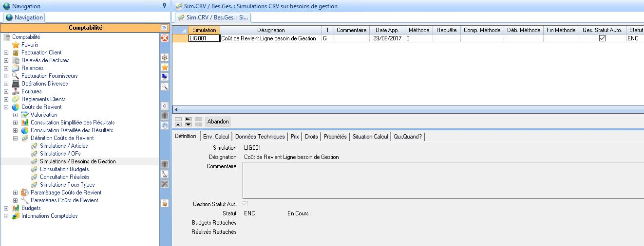Collapse the Coûts de Revient tree node
The height and width of the screenshot is (246, 644).
click(6, 107)
